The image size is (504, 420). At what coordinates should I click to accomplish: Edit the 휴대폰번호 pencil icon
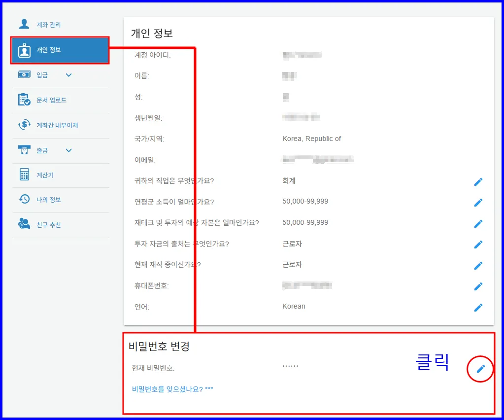(x=478, y=286)
